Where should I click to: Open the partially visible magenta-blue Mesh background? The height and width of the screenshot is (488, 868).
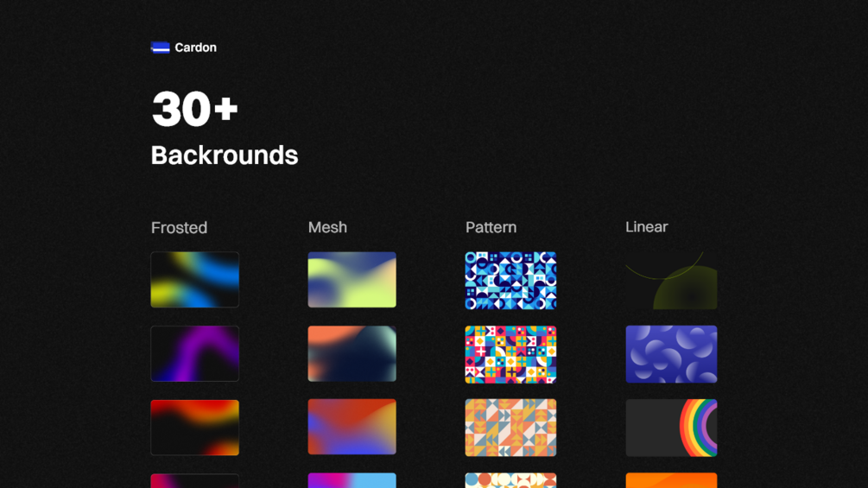point(352,480)
